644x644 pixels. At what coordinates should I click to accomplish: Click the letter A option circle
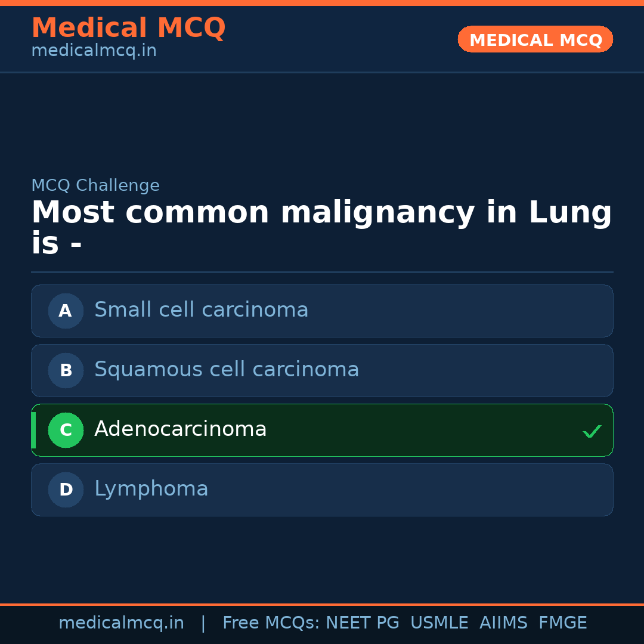pos(66,311)
